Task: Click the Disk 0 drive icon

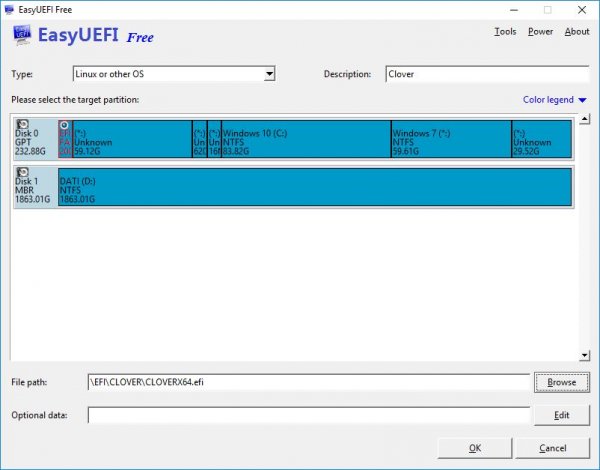Action: pos(23,124)
